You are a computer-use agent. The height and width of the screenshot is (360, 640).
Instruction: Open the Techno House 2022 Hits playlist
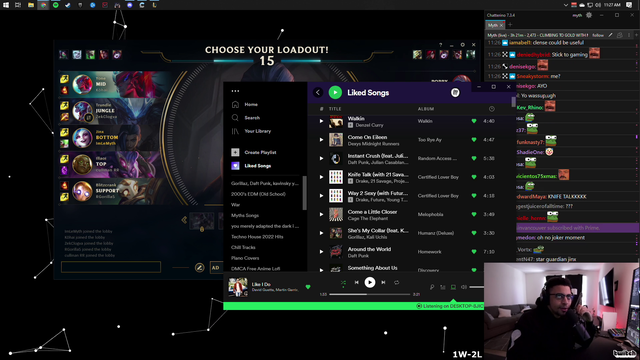pos(257,237)
